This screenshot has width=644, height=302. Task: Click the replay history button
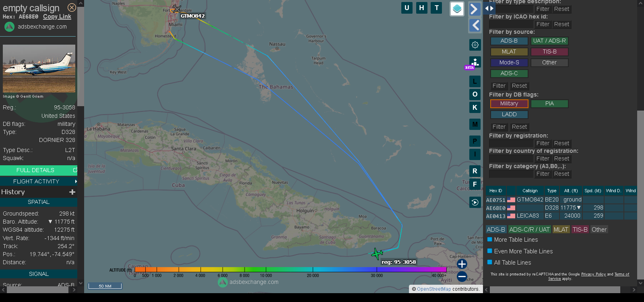[x=475, y=202]
